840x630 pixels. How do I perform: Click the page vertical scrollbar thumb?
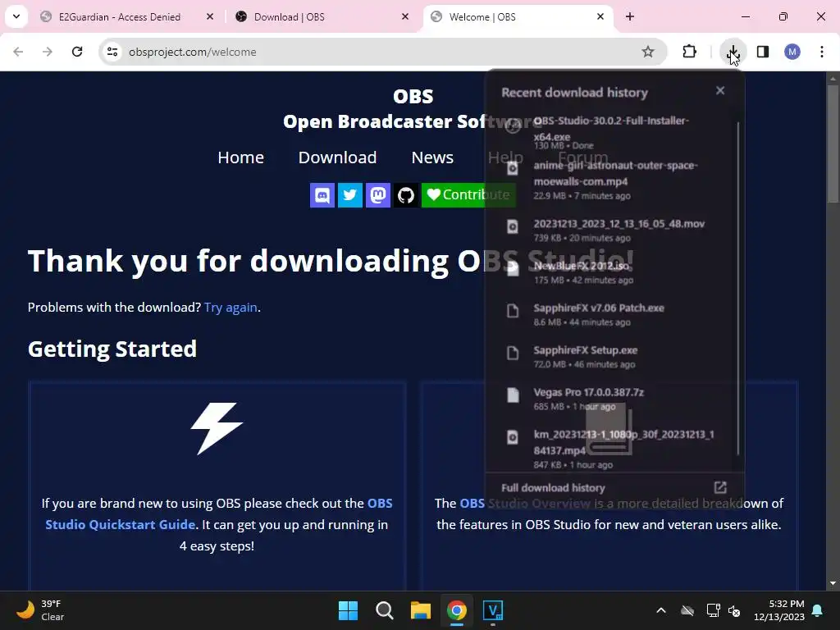click(x=833, y=144)
